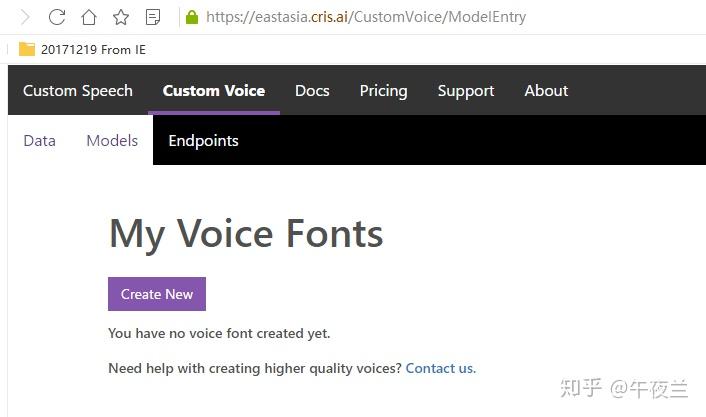Bookmark page with the star icon
Viewport: 706px width, 417px height.
click(121, 17)
